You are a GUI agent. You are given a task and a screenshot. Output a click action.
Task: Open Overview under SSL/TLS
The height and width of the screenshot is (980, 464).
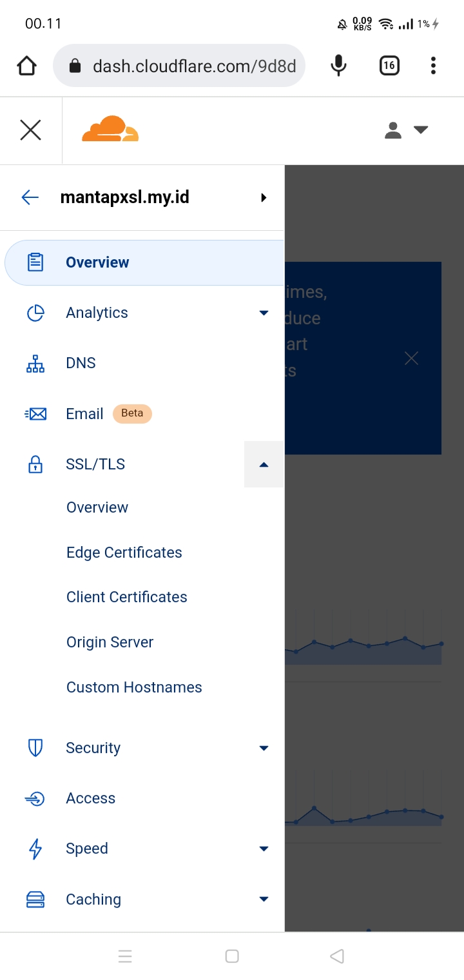click(97, 507)
